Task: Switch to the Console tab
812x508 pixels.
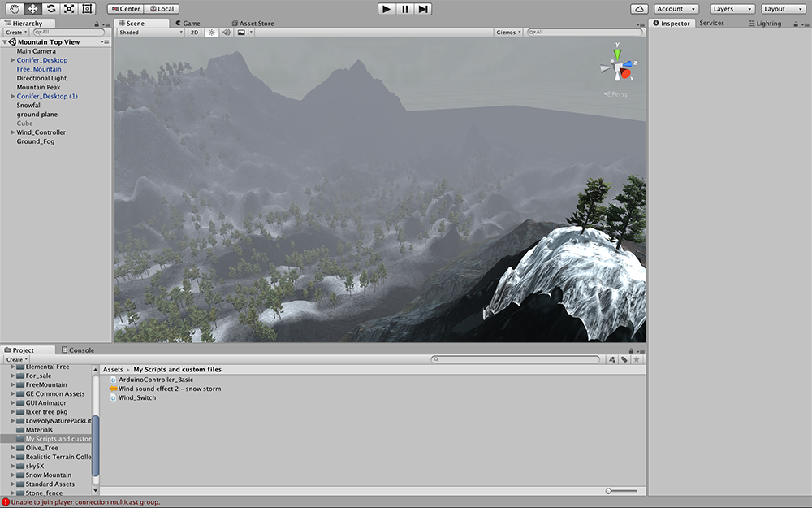Action: [x=78, y=350]
